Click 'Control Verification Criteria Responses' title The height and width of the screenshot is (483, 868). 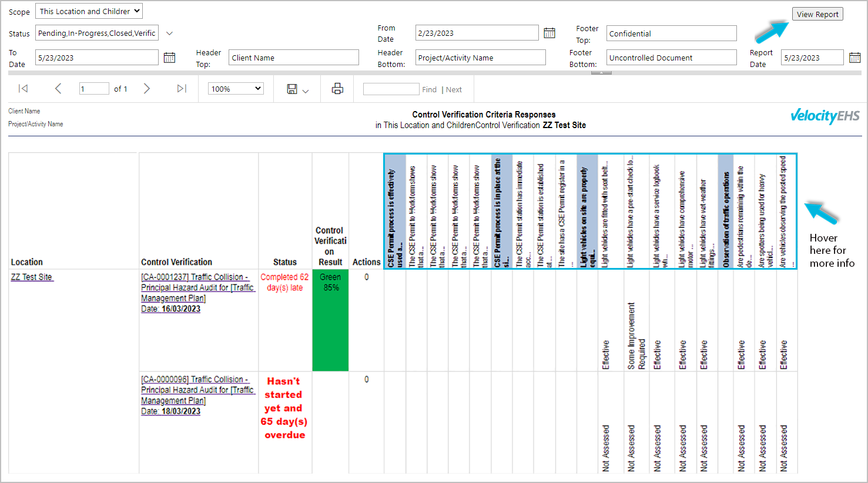(484, 115)
